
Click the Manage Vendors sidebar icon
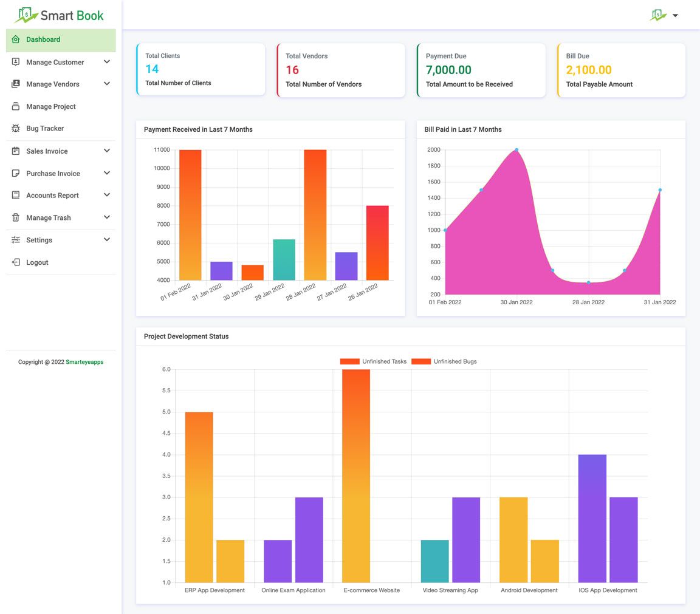(16, 84)
